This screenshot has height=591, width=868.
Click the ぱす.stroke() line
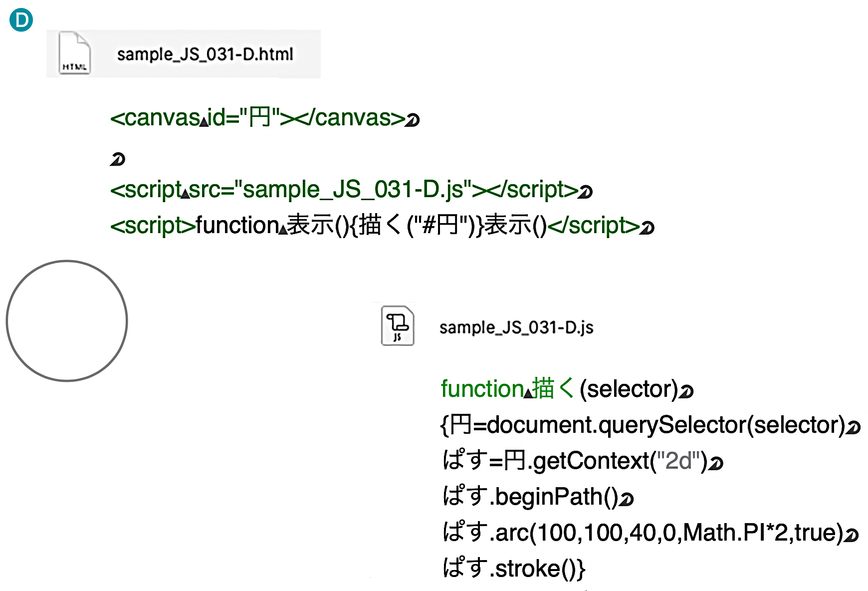click(514, 569)
